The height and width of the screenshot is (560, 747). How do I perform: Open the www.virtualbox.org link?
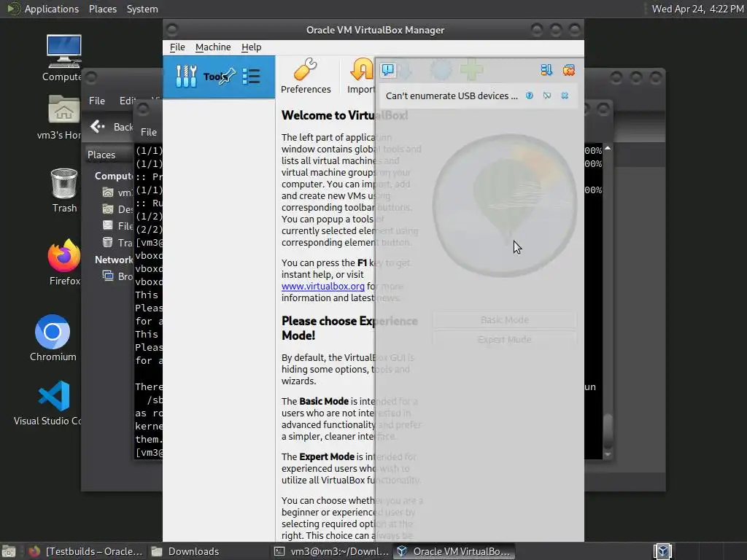[x=323, y=286]
